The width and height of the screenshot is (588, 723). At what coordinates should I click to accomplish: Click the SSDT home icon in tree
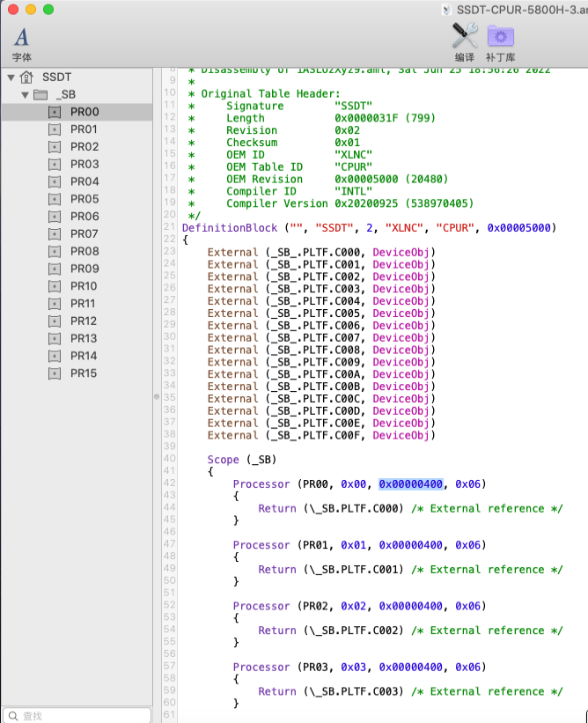click(x=26, y=77)
